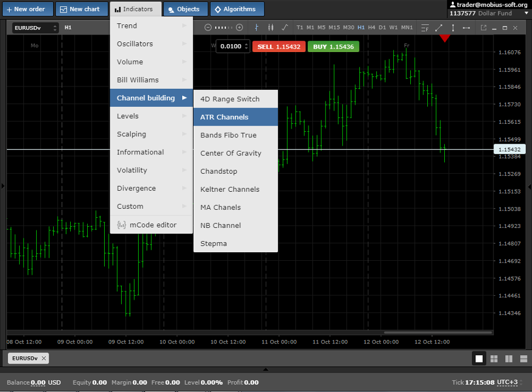532x392 pixels.
Task: Choose 4D Range Switch indicator
Action: tap(235, 99)
